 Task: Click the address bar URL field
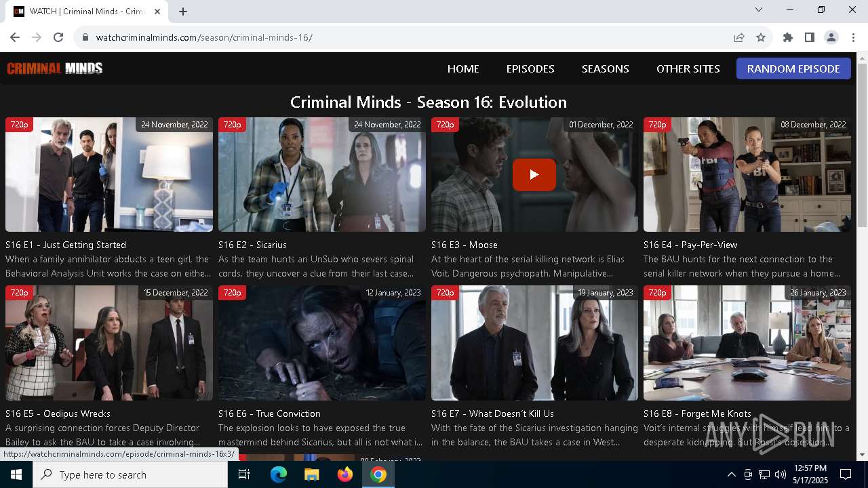[x=407, y=37]
